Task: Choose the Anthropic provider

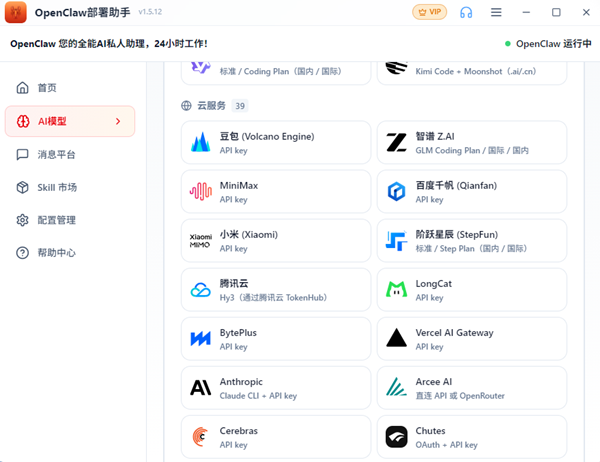Action: tap(276, 388)
